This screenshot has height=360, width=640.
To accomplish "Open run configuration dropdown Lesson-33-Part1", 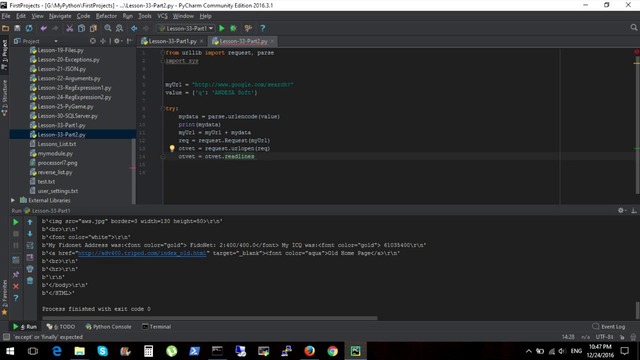I will [186, 28].
